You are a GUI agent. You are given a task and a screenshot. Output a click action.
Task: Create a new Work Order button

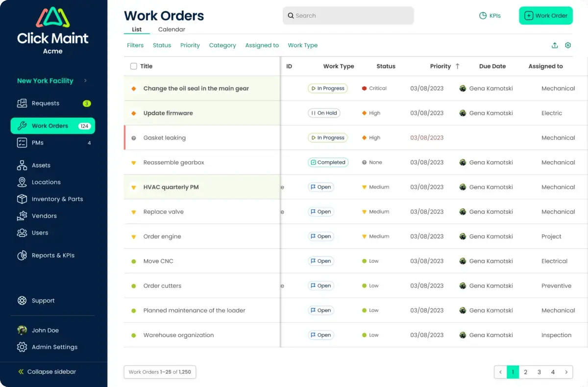click(546, 16)
